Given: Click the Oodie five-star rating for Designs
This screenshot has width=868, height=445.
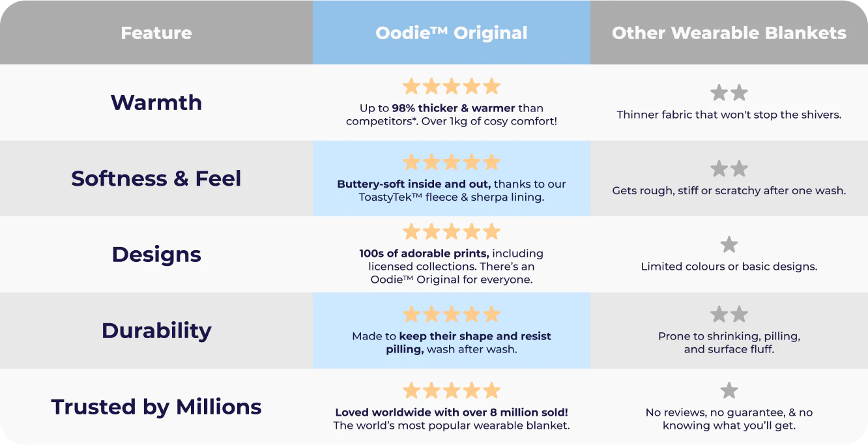Looking at the screenshot, I should (x=451, y=231).
